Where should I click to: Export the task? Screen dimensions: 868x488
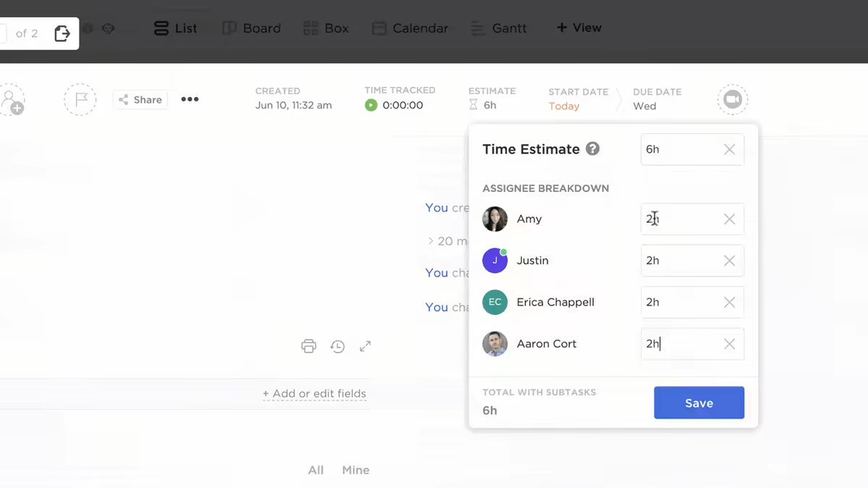[x=62, y=33]
